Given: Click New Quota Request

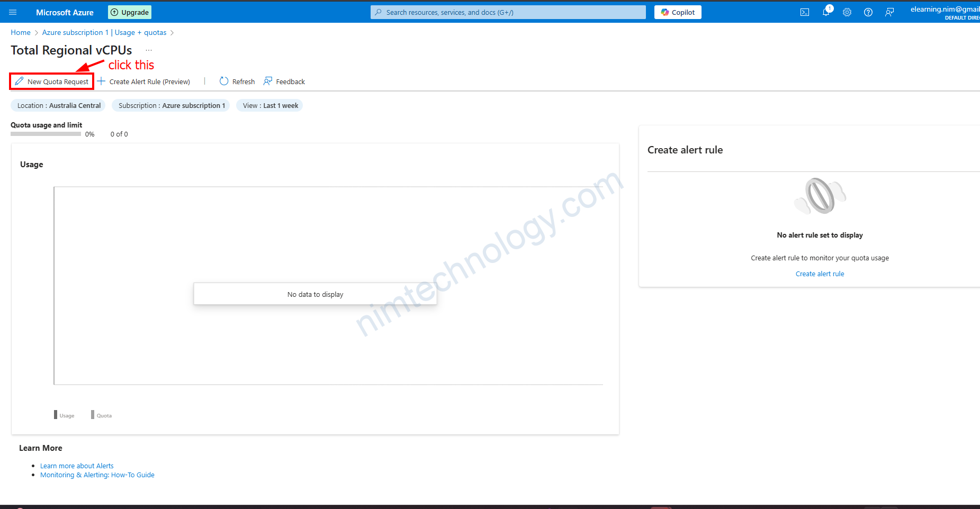Looking at the screenshot, I should 52,81.
